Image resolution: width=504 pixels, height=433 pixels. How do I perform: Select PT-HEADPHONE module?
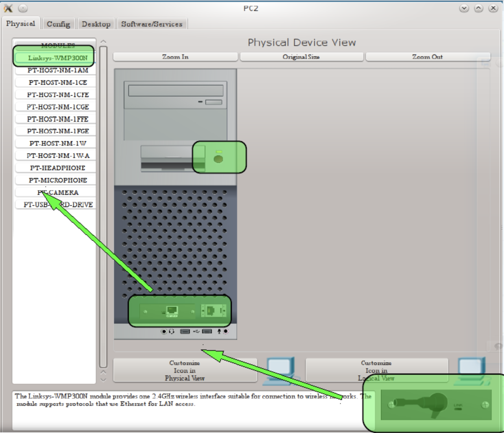56,168
